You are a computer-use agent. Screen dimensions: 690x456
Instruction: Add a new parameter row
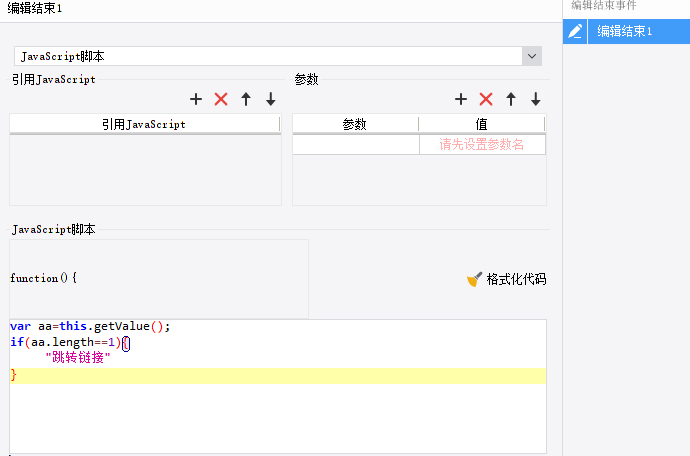[x=461, y=99]
